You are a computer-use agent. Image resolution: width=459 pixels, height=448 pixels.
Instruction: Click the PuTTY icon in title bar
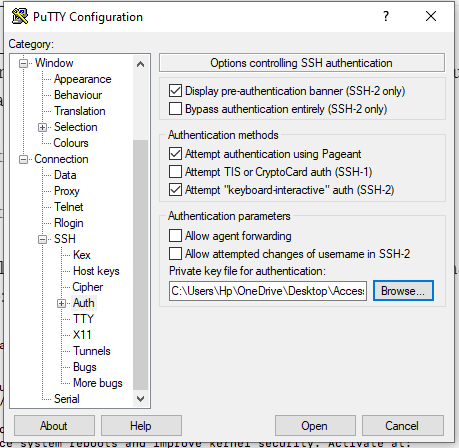(20, 16)
